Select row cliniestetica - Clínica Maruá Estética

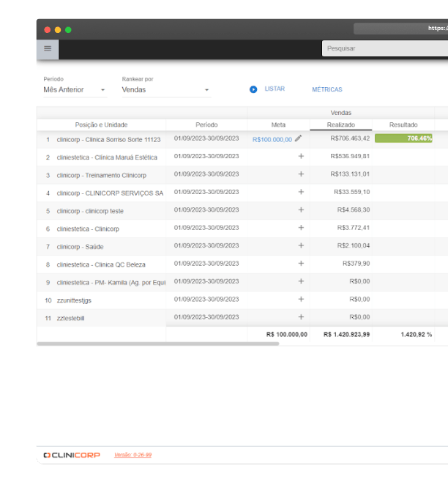click(x=107, y=157)
